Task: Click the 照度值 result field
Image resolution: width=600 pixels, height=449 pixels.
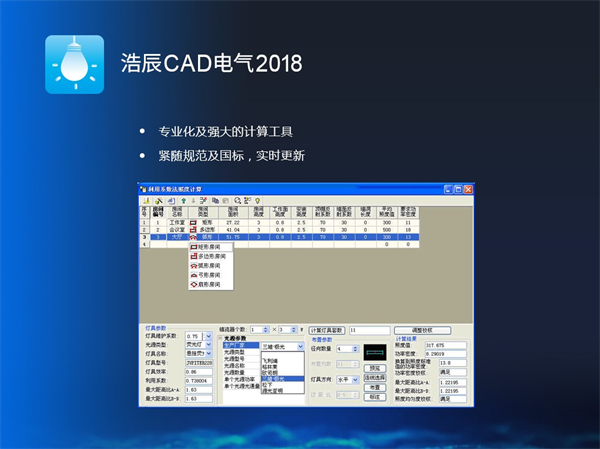Action: coord(446,345)
